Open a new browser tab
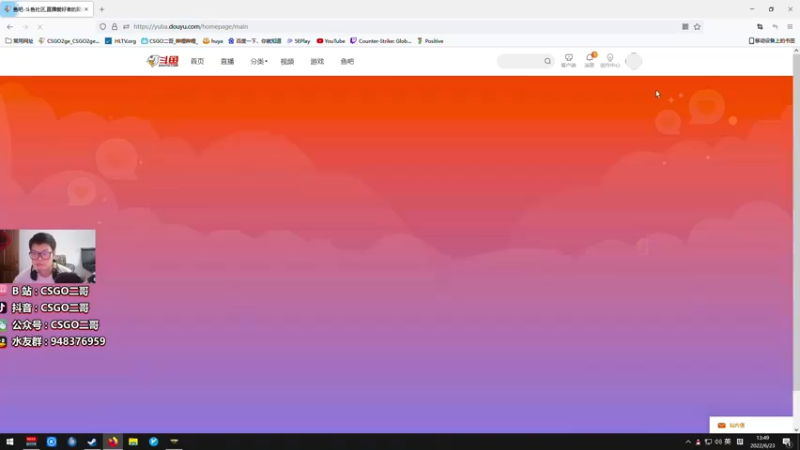800x450 pixels. [x=102, y=9]
